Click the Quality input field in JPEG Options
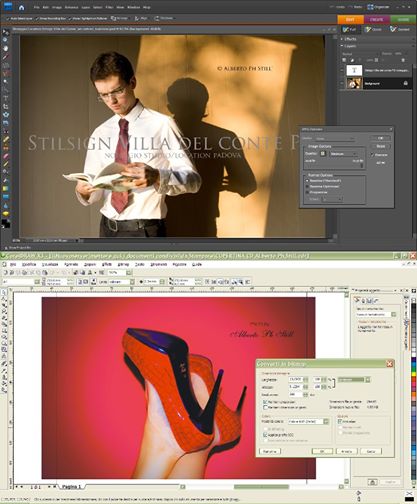Viewport: 417px width, 504px height. coord(322,154)
